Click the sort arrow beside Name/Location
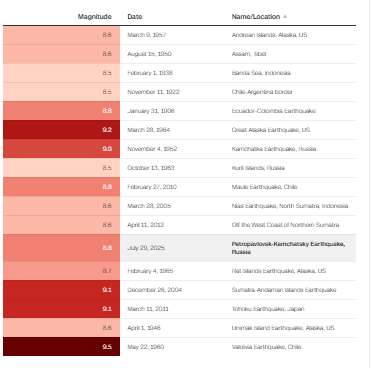371x368 pixels. (x=285, y=16)
